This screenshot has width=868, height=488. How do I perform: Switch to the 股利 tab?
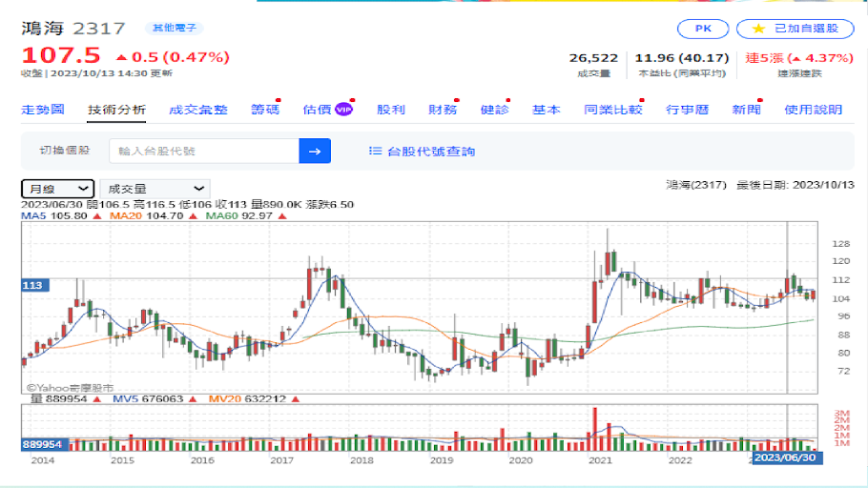391,110
